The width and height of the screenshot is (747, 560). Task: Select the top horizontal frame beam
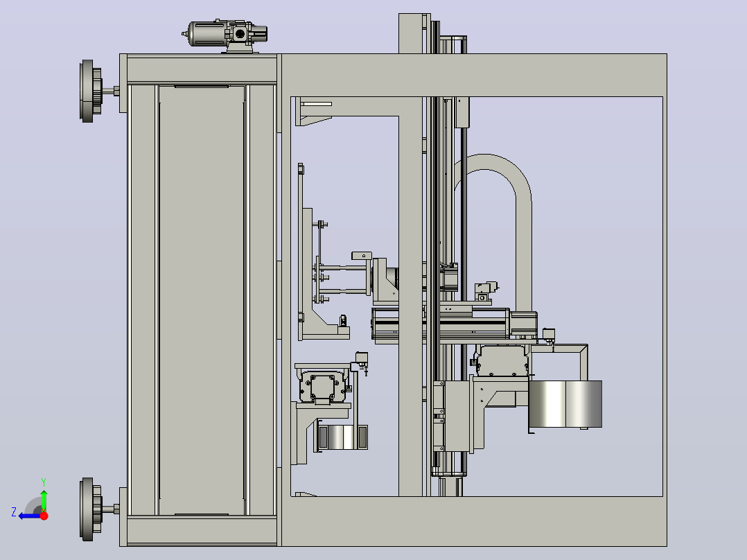[x=474, y=75]
